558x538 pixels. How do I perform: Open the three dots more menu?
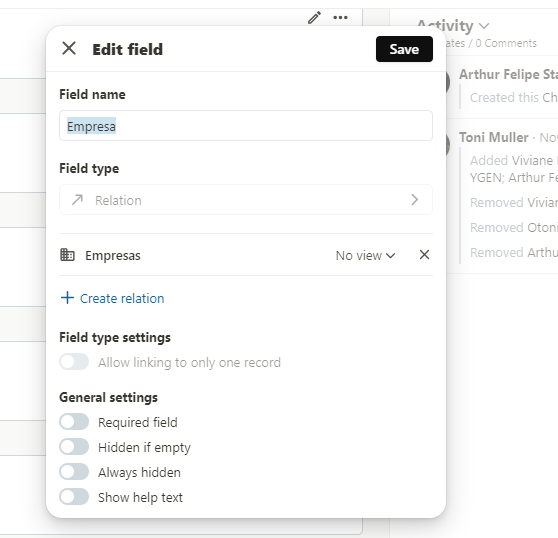tap(340, 17)
